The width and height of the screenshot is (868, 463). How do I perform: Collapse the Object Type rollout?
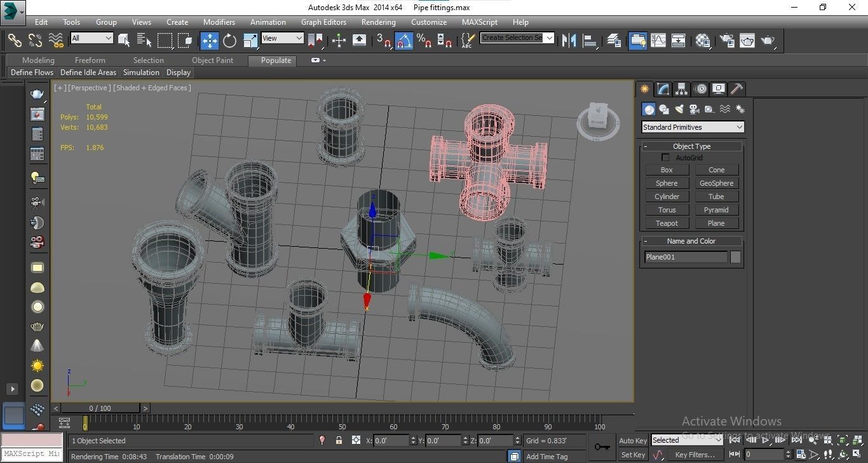click(692, 146)
